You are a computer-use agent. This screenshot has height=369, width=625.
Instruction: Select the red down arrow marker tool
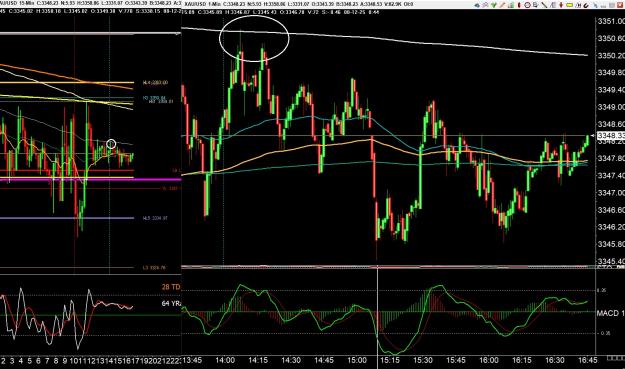point(561,5)
